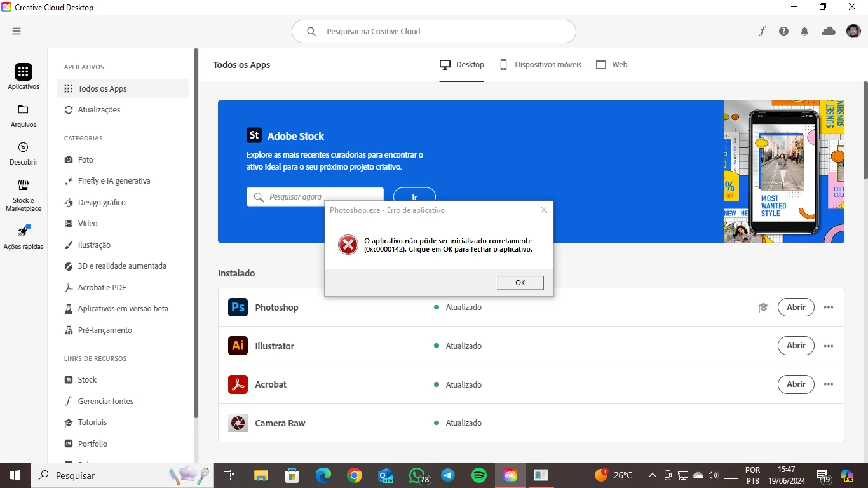The height and width of the screenshot is (488, 868).
Task: Open the Arquivos section
Action: [x=24, y=116]
